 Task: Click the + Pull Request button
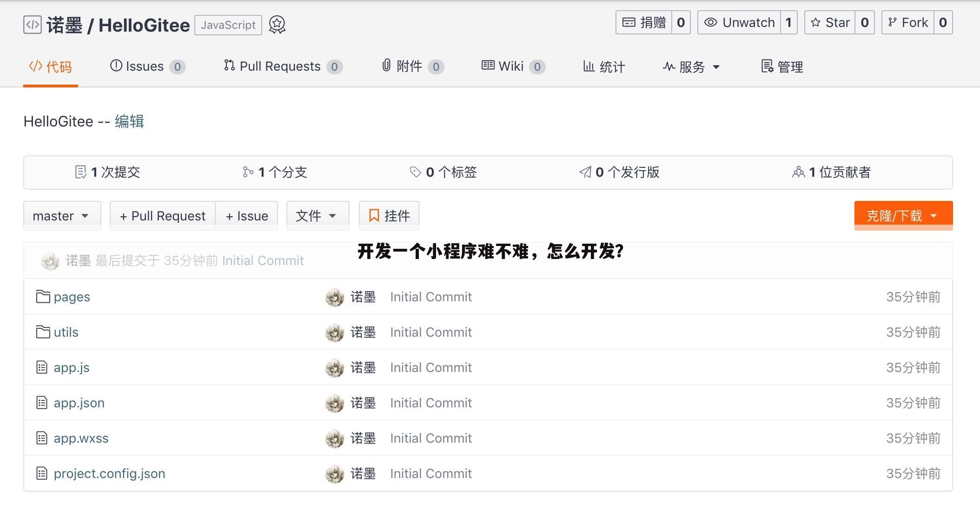(x=163, y=215)
